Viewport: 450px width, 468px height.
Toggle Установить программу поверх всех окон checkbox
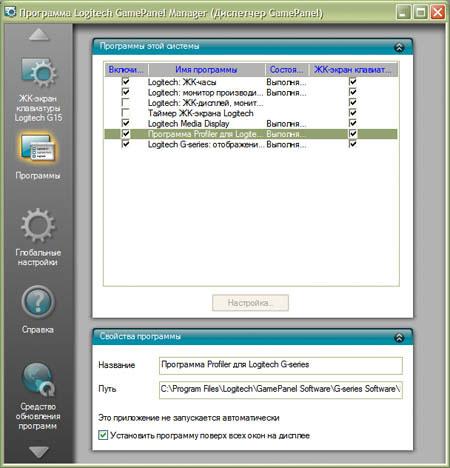pos(103,435)
